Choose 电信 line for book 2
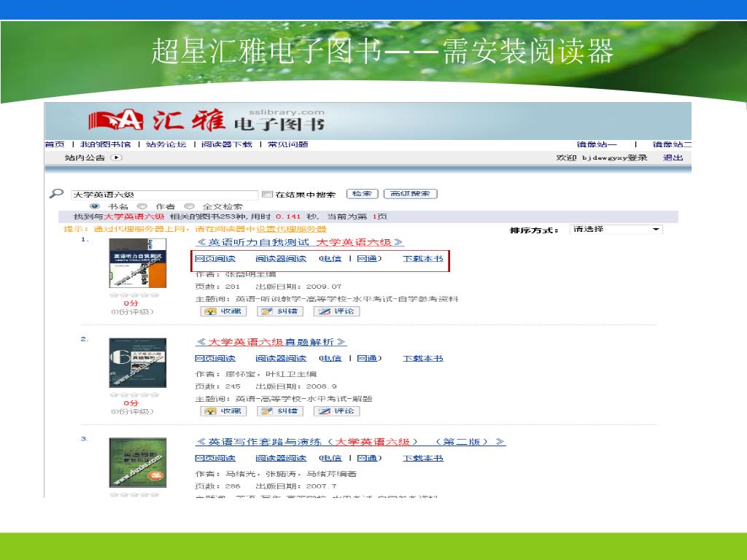 pos(330,358)
